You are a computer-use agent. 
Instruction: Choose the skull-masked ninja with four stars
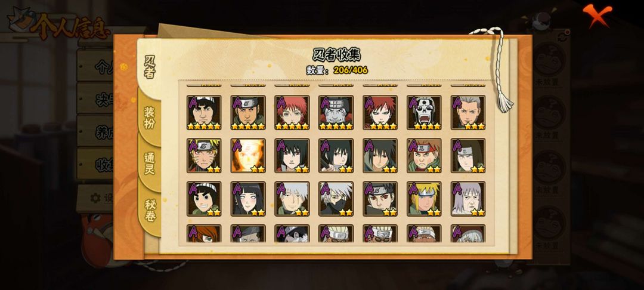pos(425,113)
